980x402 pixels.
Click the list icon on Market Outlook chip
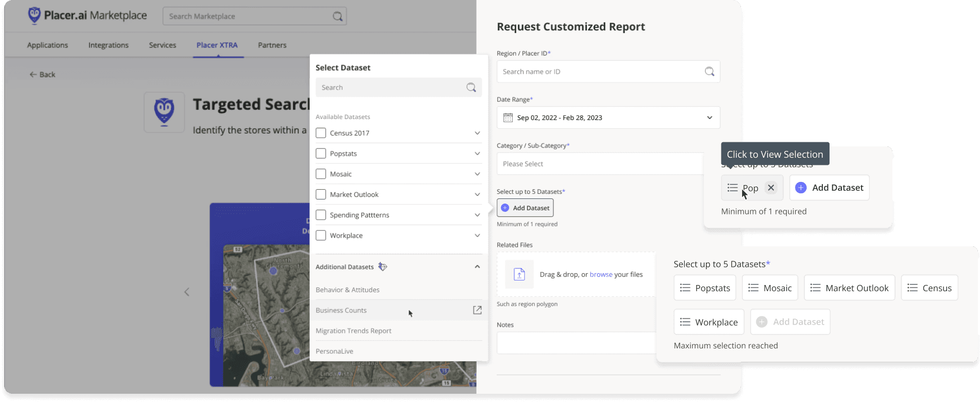[x=815, y=288]
